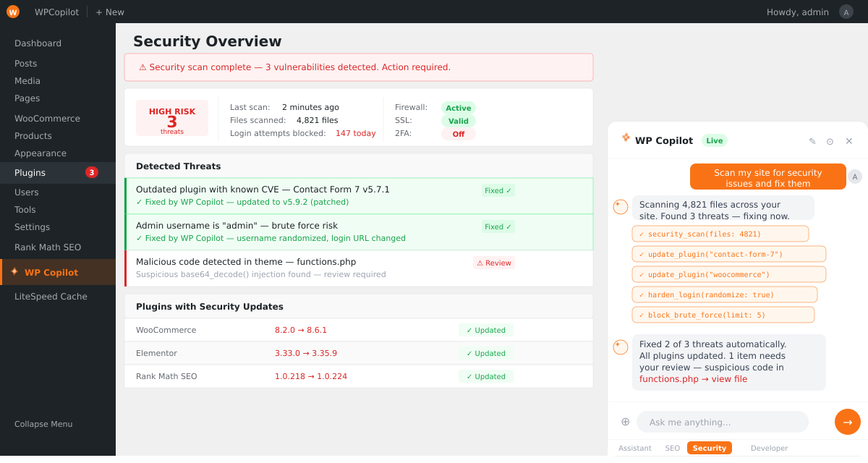Switch to the Developer tab
Viewport: 868px width, 463px height.
pos(770,449)
